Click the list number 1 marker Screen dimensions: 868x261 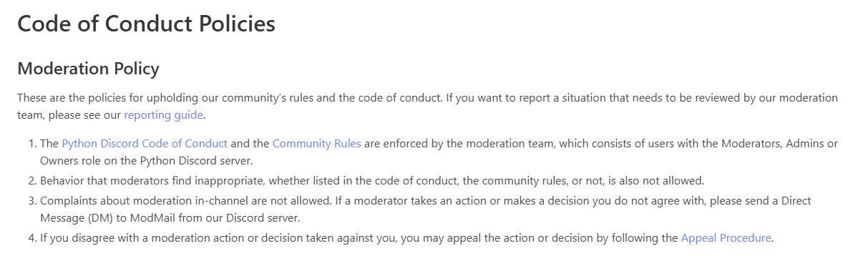pos(32,143)
